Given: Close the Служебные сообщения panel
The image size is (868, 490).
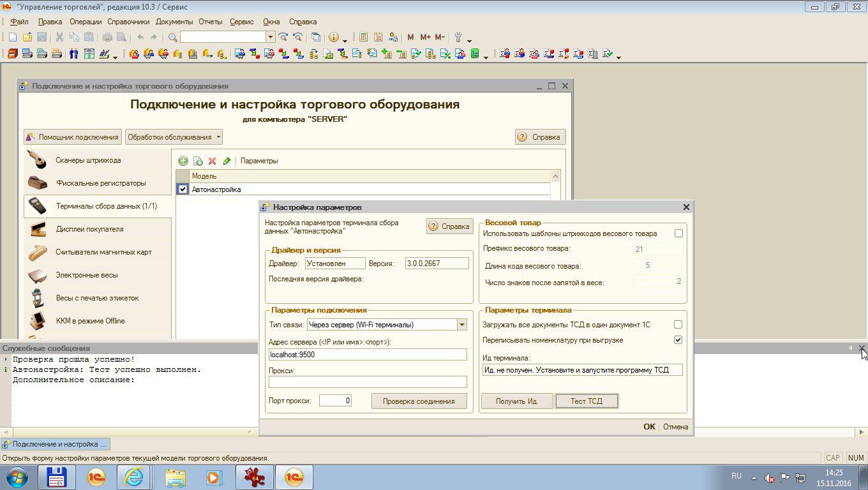Looking at the screenshot, I should pyautogui.click(x=862, y=348).
